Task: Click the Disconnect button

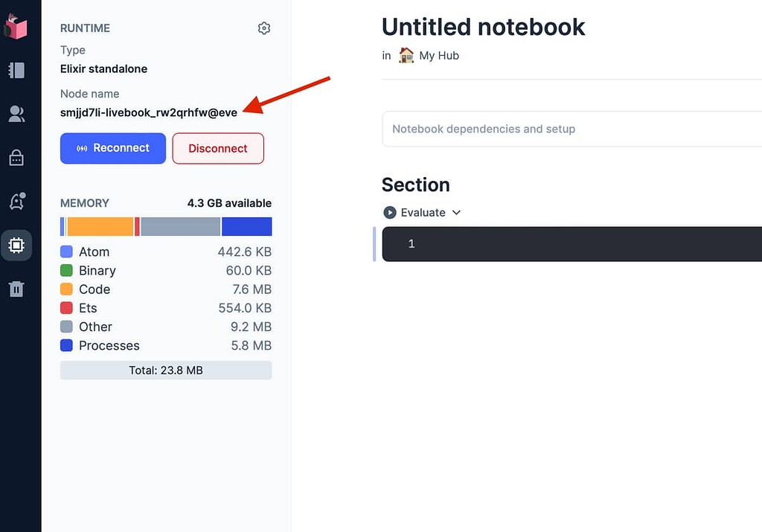Action: [x=217, y=148]
